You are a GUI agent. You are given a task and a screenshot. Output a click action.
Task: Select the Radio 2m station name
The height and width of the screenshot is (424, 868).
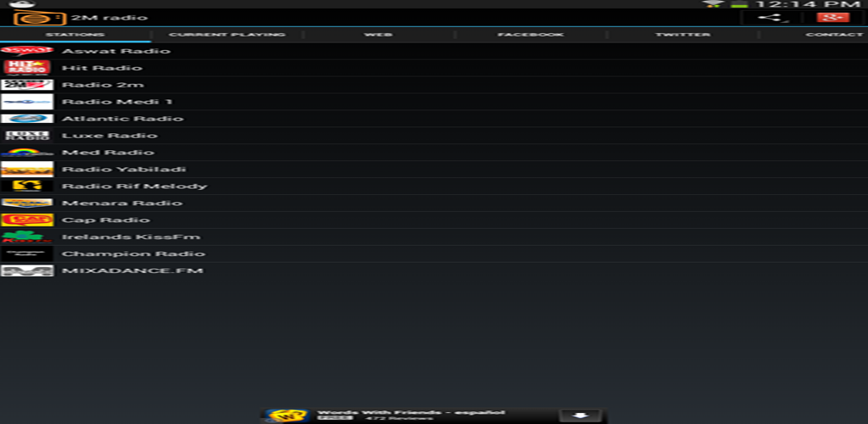103,85
